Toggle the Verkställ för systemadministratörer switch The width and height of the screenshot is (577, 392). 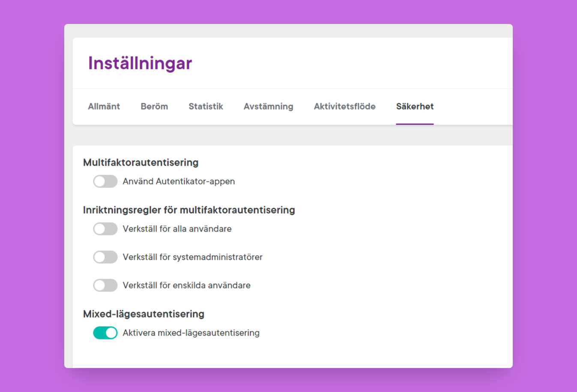tap(105, 257)
